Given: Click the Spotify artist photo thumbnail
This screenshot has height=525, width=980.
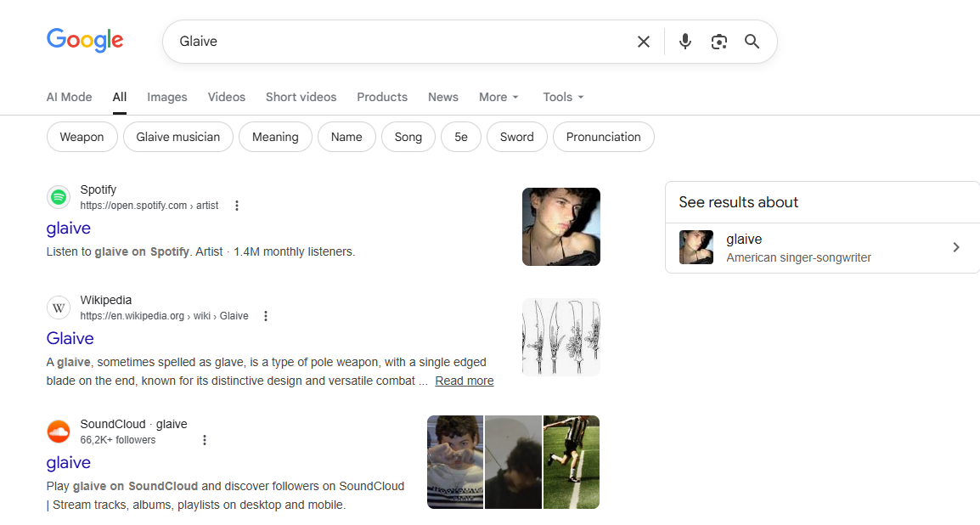Looking at the screenshot, I should point(561,227).
